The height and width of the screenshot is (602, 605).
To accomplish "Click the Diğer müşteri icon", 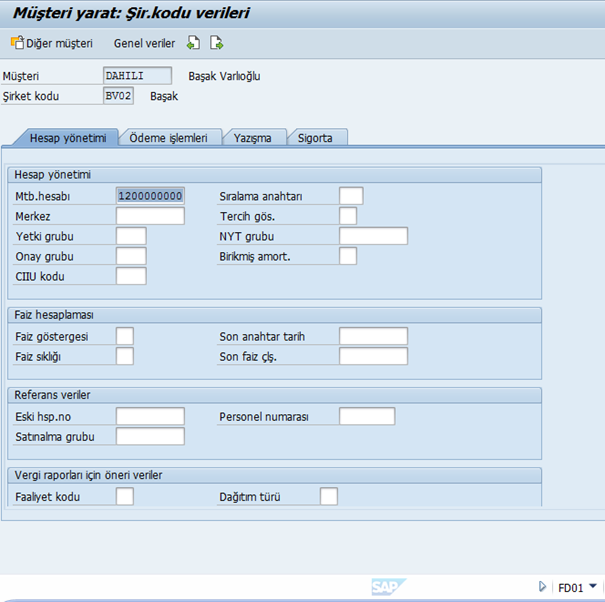I will pyautogui.click(x=17, y=43).
